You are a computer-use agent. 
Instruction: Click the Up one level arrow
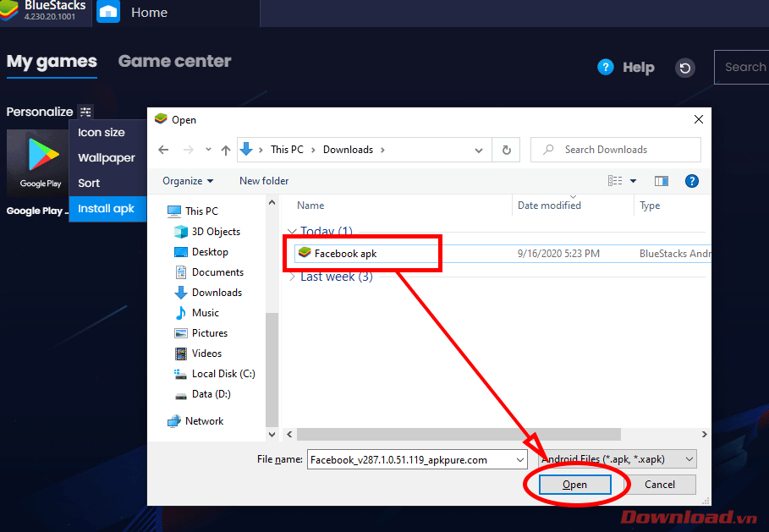[x=226, y=150]
